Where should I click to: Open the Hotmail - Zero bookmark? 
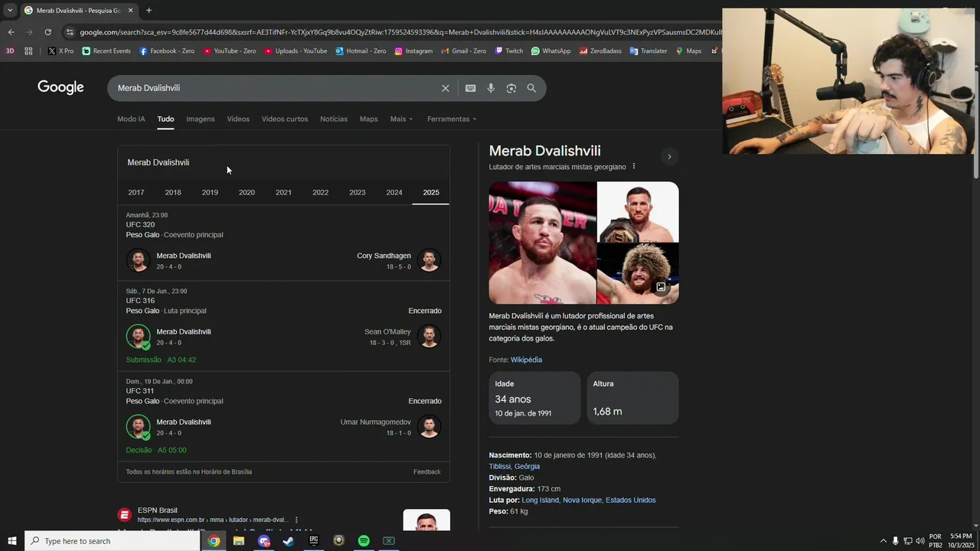point(361,51)
